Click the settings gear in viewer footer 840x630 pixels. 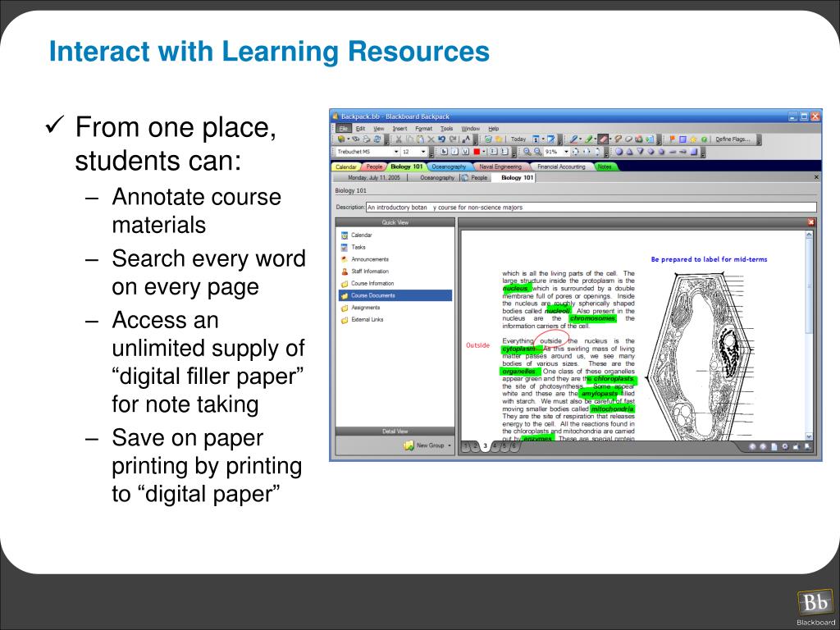click(785, 446)
